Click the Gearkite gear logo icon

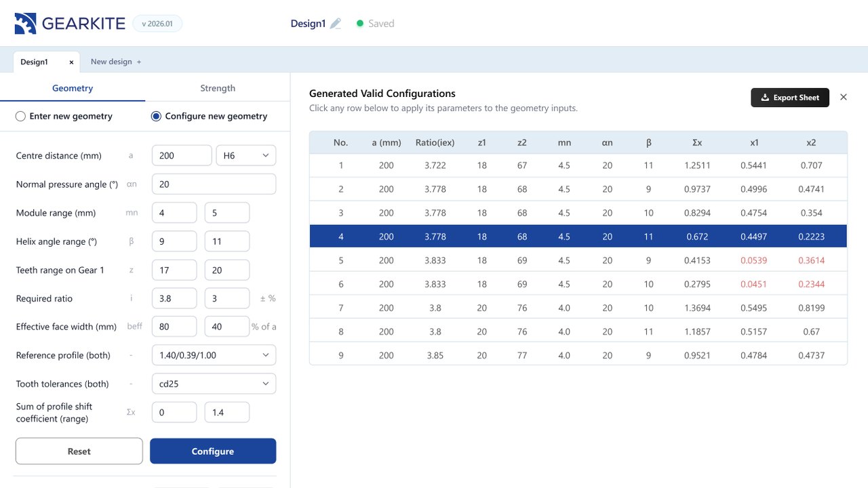(x=25, y=24)
